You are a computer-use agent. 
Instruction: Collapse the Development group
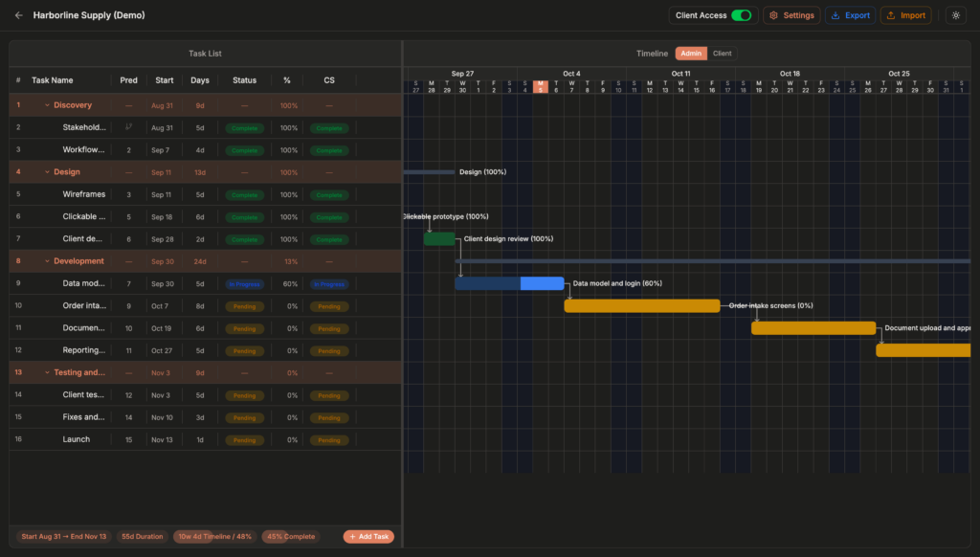click(x=47, y=261)
